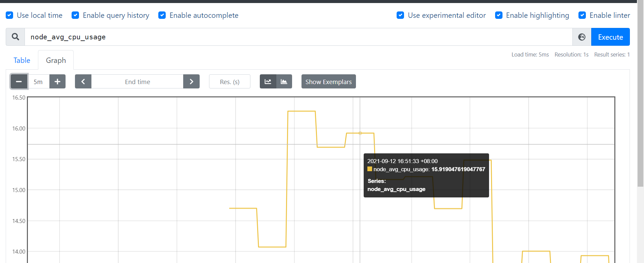Focus the node_avg_cpu_usage query input
Image resolution: width=644 pixels, height=263 pixels.
298,37
